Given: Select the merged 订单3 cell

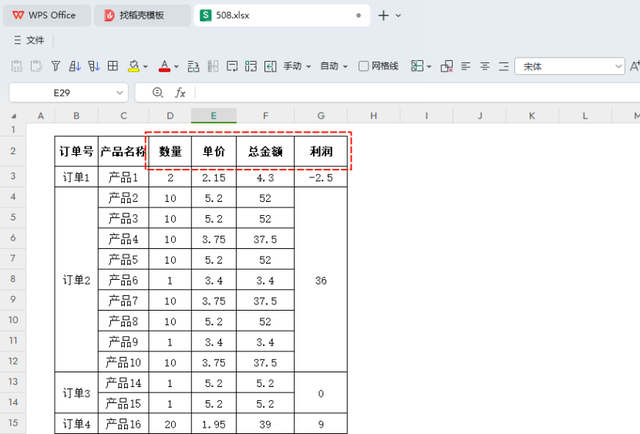Looking at the screenshot, I should (76, 393).
